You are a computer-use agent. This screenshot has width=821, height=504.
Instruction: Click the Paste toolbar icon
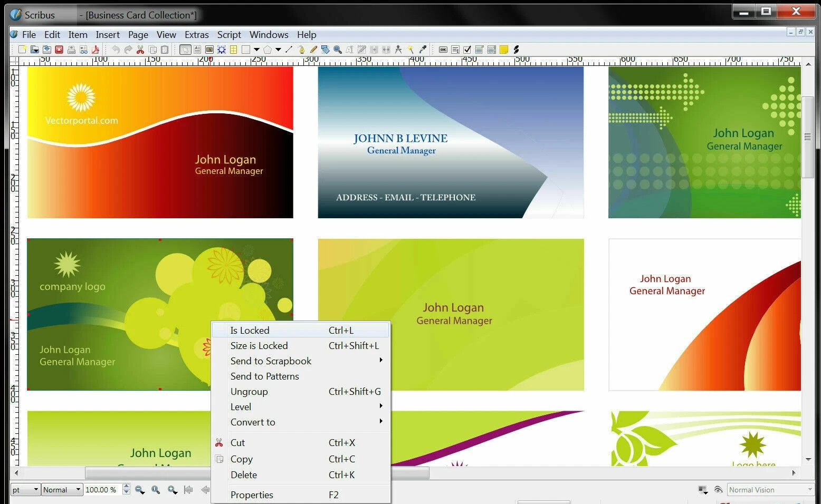pos(165,50)
